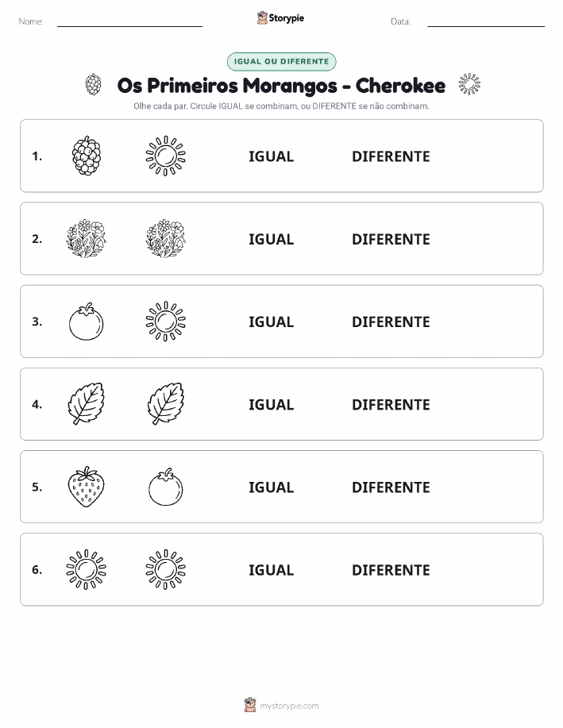Click the Data input line
The height and width of the screenshot is (728, 563).
[486, 21]
